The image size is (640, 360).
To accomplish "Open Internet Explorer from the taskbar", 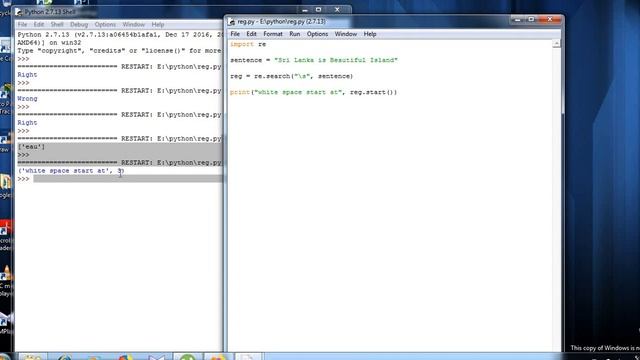I will [64, 357].
